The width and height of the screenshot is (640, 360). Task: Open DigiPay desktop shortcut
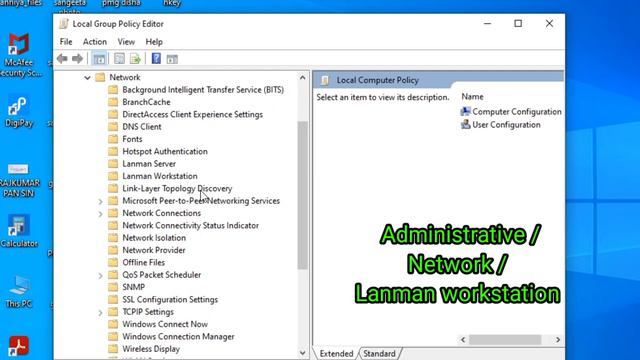[18, 111]
